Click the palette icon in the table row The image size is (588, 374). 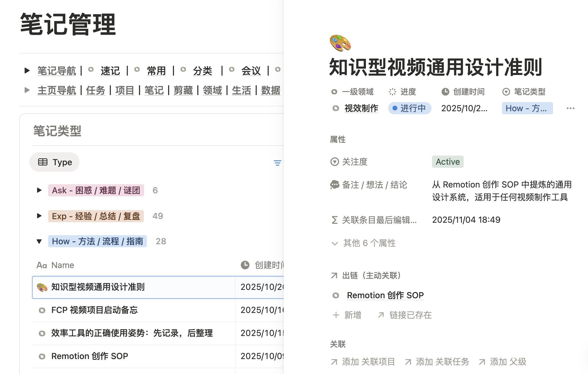tap(42, 287)
